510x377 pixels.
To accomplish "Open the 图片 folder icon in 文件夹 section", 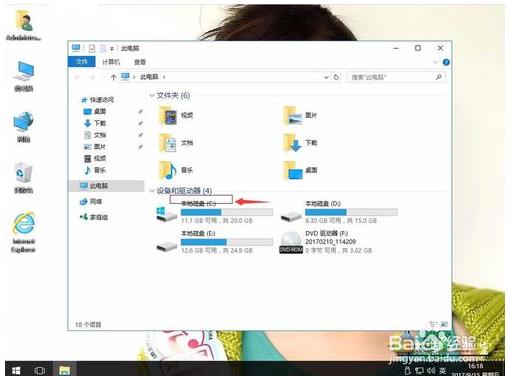I will coord(293,115).
